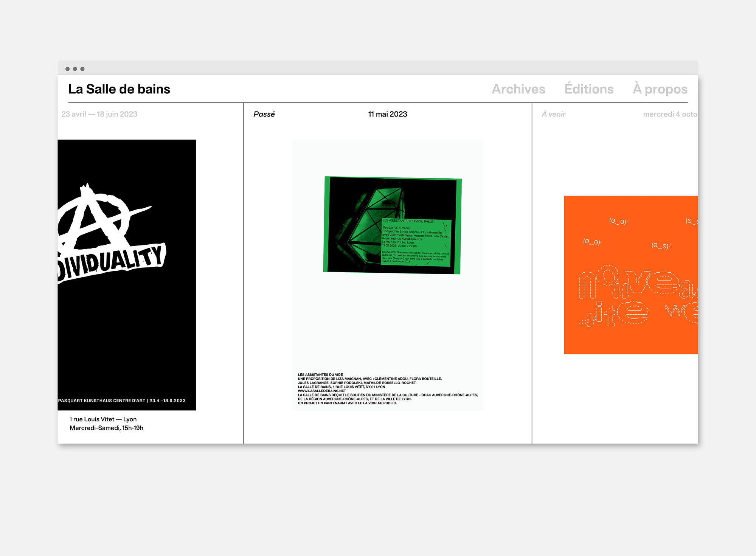The height and width of the screenshot is (556, 756).
Task: Click the 1 rue Louis Vitet address
Action: [x=103, y=419]
